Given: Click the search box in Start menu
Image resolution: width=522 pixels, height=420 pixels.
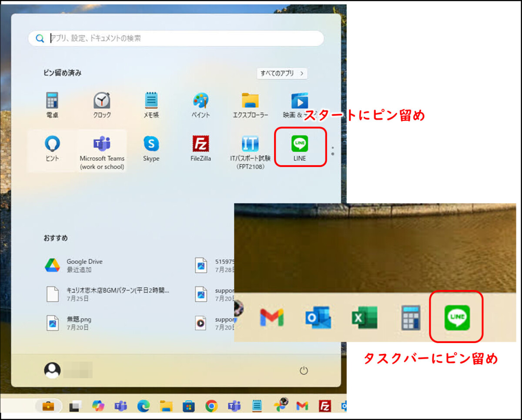Looking at the screenshot, I should click(176, 38).
